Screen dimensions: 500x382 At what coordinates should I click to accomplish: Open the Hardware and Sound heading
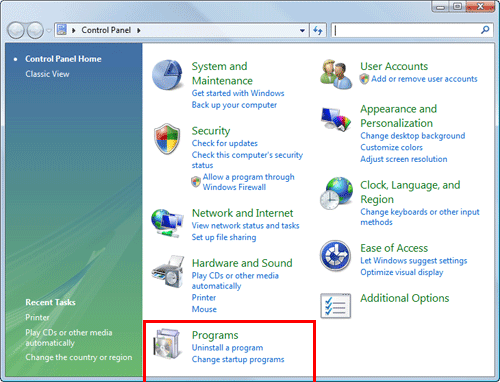click(242, 263)
